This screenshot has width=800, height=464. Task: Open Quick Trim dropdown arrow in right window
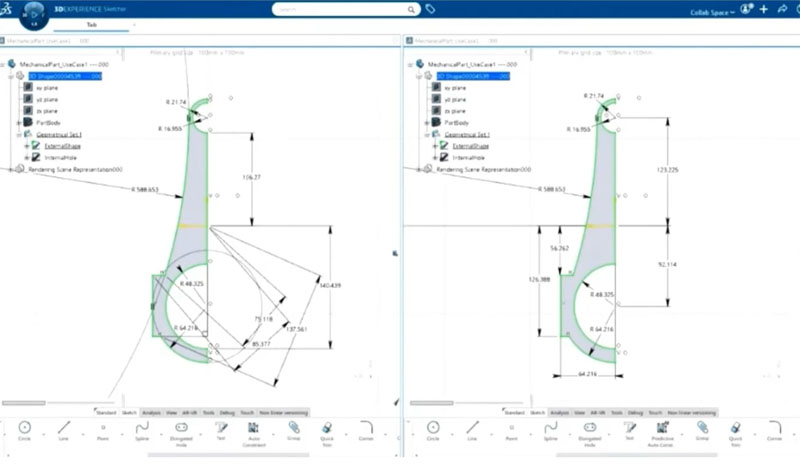[755, 434]
